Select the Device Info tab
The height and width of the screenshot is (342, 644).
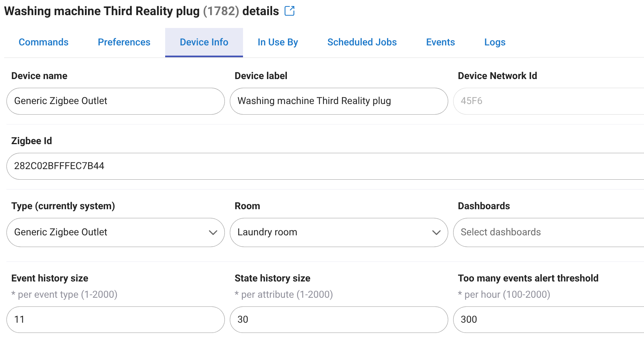pos(204,42)
